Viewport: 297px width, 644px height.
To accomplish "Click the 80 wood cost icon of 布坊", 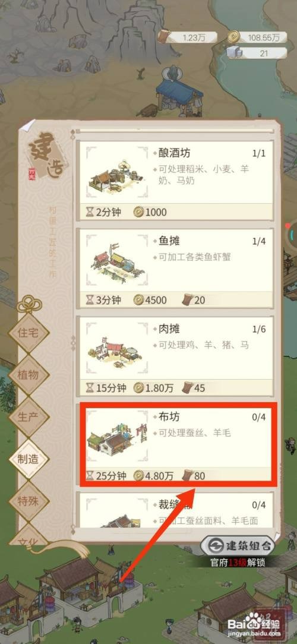I will [x=188, y=476].
